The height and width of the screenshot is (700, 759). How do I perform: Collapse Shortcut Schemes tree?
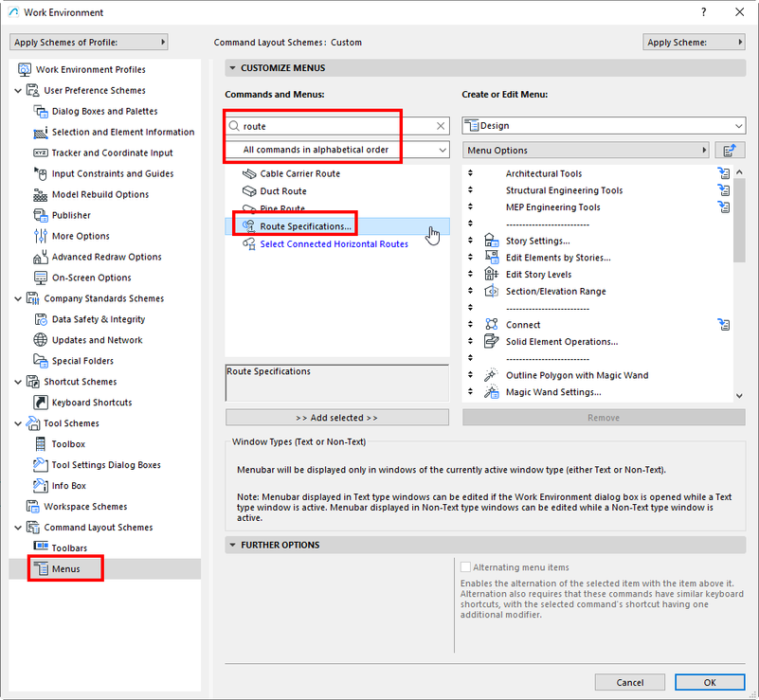(x=18, y=382)
